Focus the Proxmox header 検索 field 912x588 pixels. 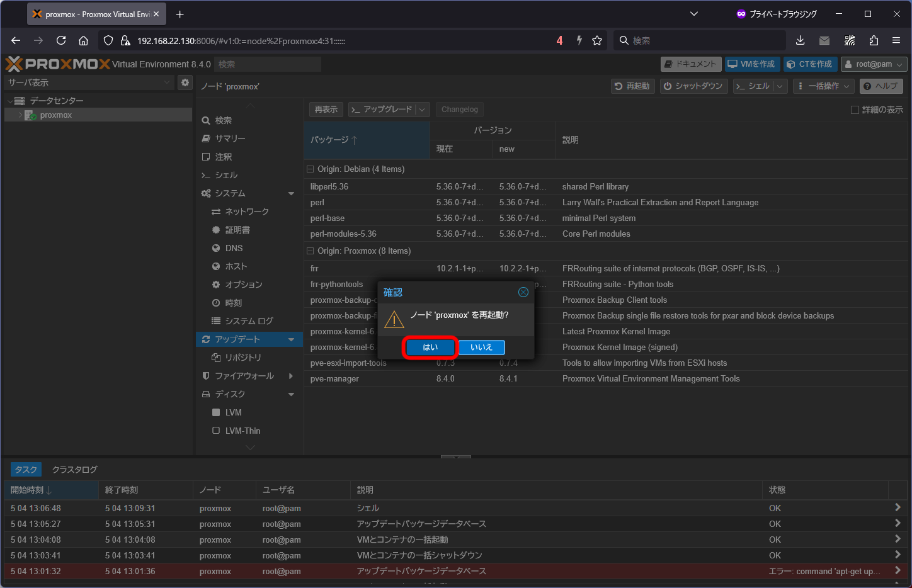point(268,64)
